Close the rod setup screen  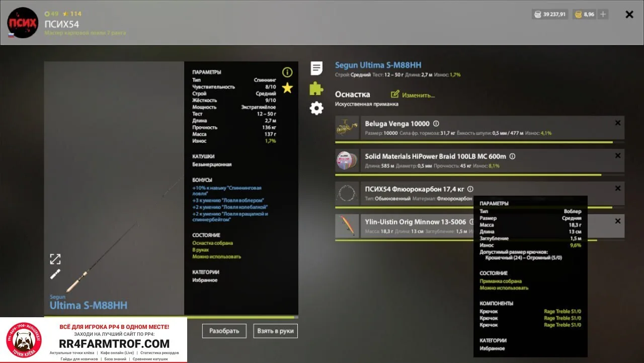[x=629, y=15]
